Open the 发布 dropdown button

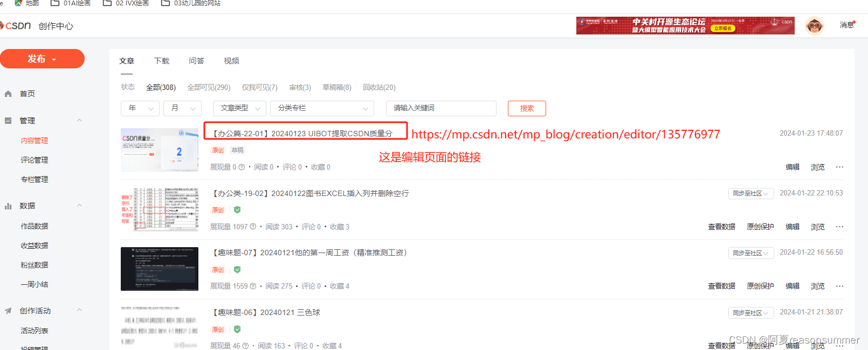click(42, 59)
